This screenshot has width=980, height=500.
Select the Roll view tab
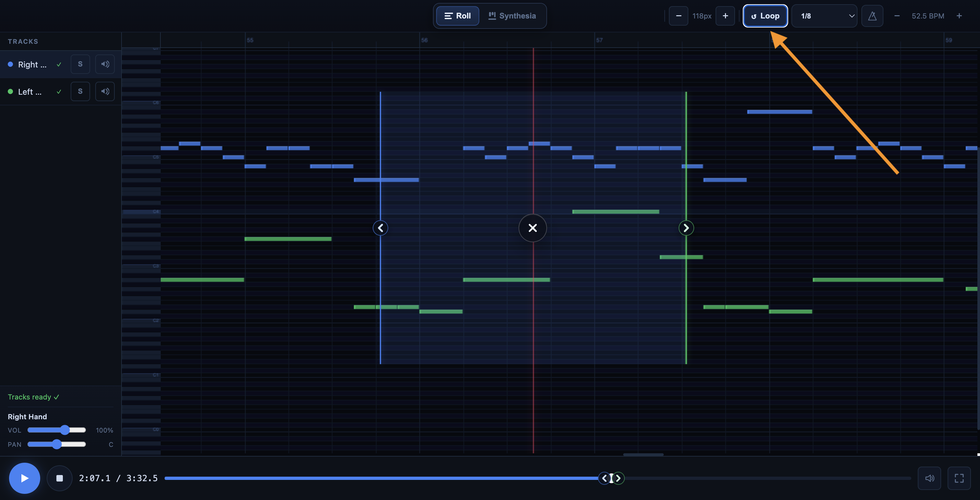click(458, 16)
